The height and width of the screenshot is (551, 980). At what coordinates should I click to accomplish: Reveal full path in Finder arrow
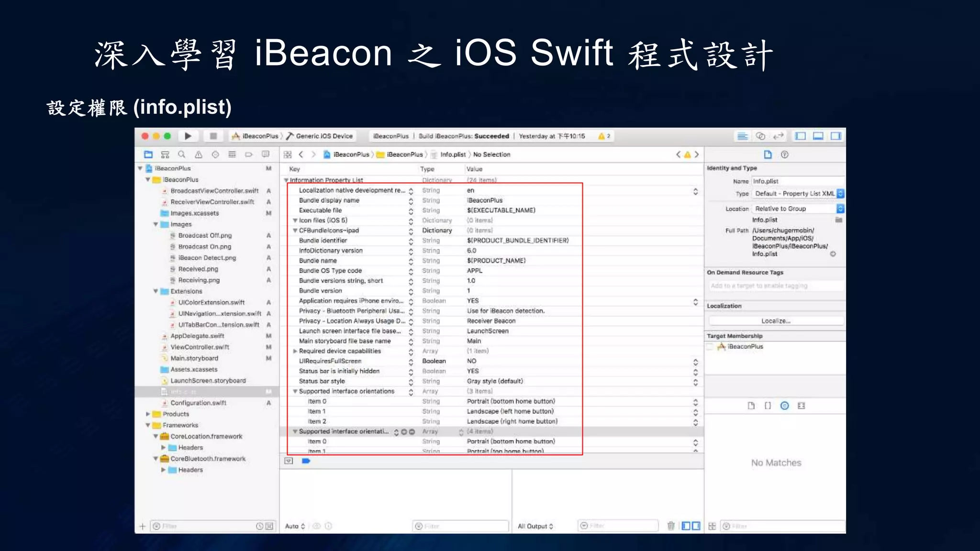coord(833,254)
